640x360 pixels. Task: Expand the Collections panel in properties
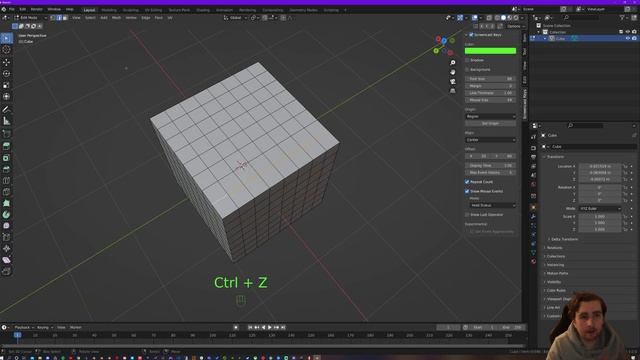pos(555,256)
